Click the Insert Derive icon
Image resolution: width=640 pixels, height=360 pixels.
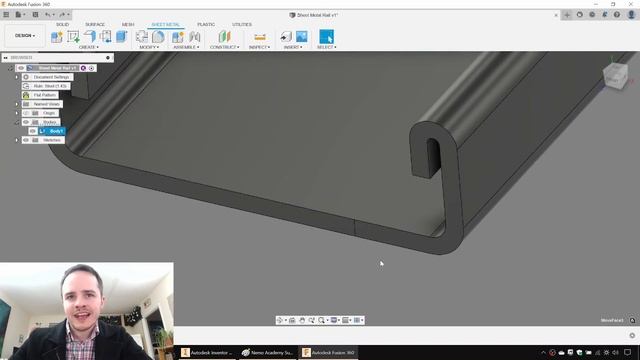[x=286, y=37]
